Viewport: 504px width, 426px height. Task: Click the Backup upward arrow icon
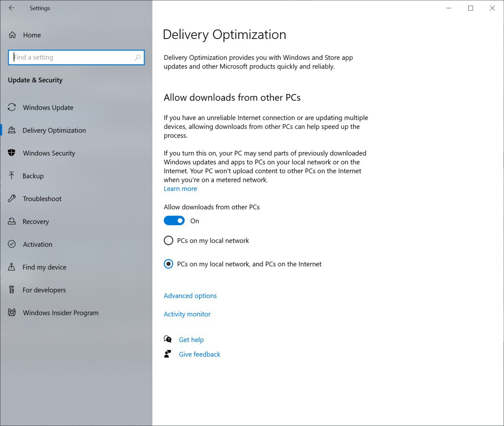pos(12,176)
